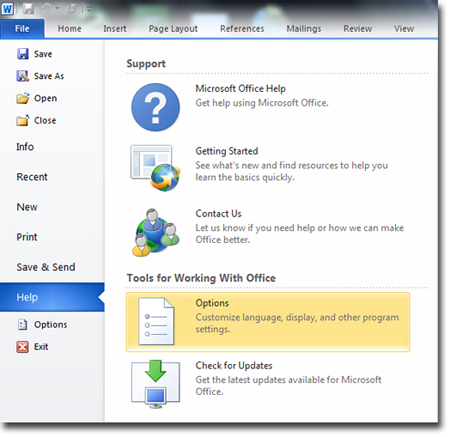Open Microsoft Office Help title link
Image resolution: width=450 pixels, height=437 pixels.
[240, 89]
